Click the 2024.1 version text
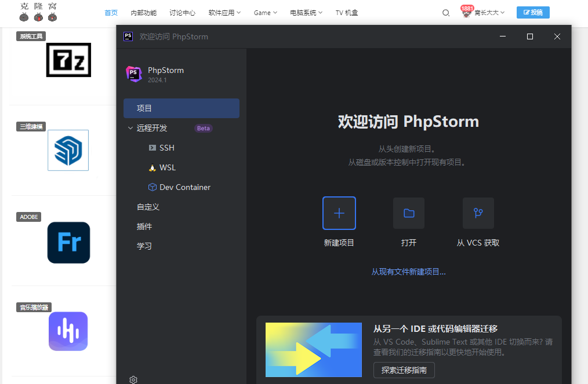Viewport: 588px width, 384px height. click(157, 80)
